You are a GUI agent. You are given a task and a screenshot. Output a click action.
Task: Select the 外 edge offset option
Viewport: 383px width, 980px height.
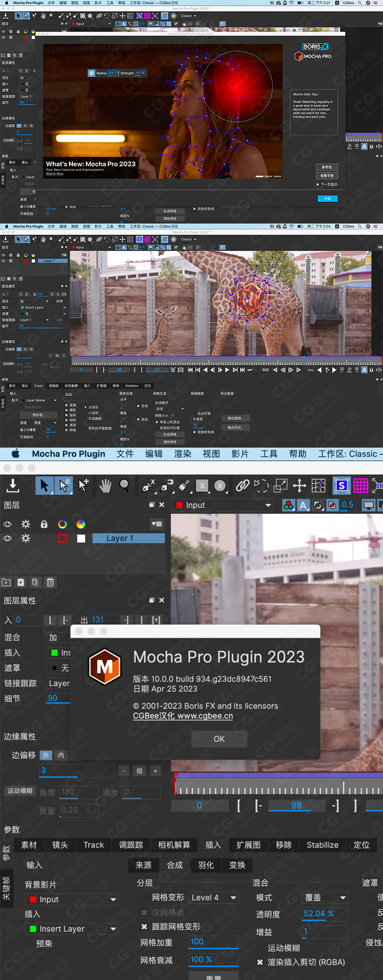(46, 755)
